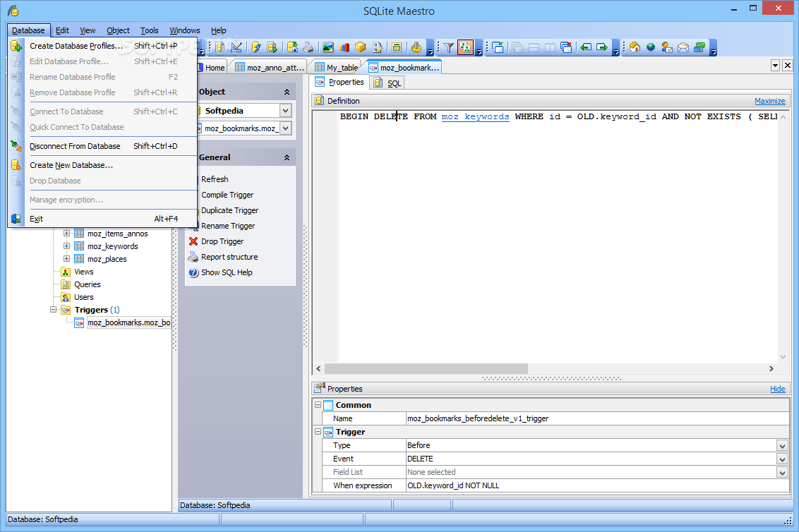The width and height of the screenshot is (799, 532).
Task: Click Refresh in General panel
Action: point(215,179)
